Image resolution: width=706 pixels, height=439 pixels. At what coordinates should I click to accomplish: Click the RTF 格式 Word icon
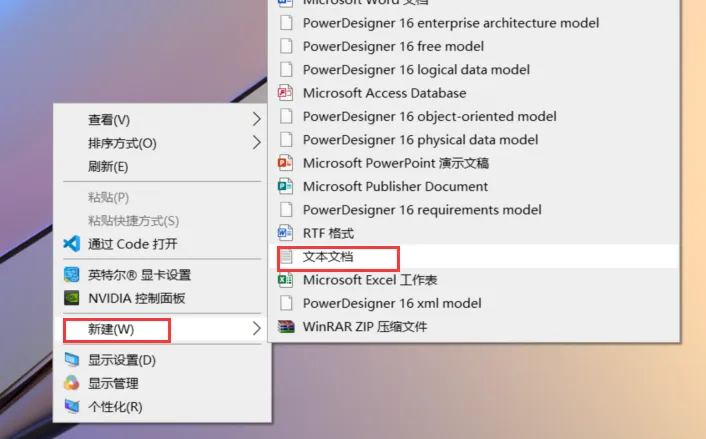285,233
